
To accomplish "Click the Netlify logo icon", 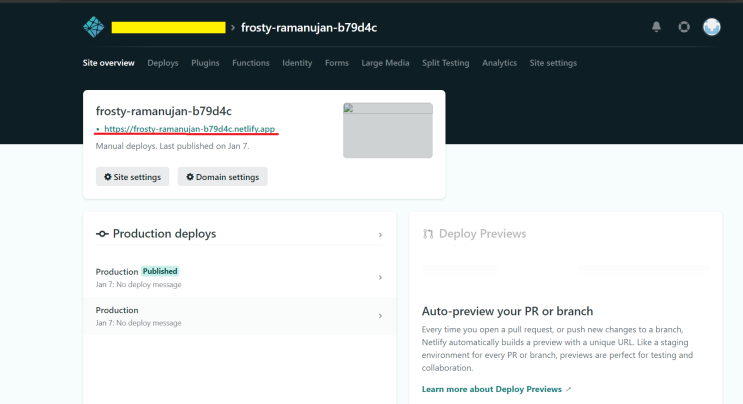I will coord(93,27).
